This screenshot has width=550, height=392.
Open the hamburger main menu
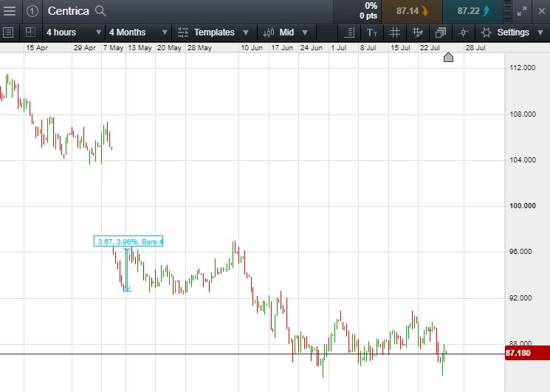click(10, 11)
